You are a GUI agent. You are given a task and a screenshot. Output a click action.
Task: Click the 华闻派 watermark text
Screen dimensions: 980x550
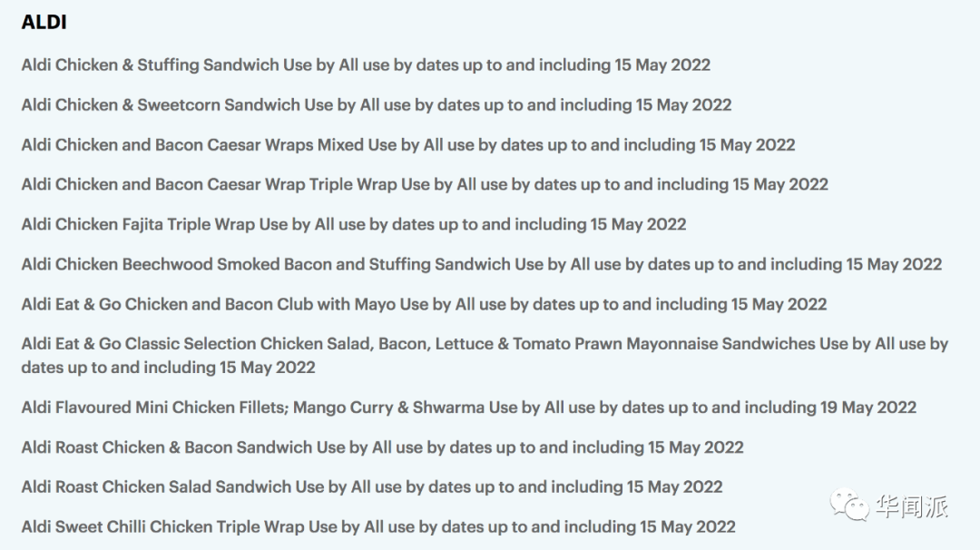tap(912, 506)
